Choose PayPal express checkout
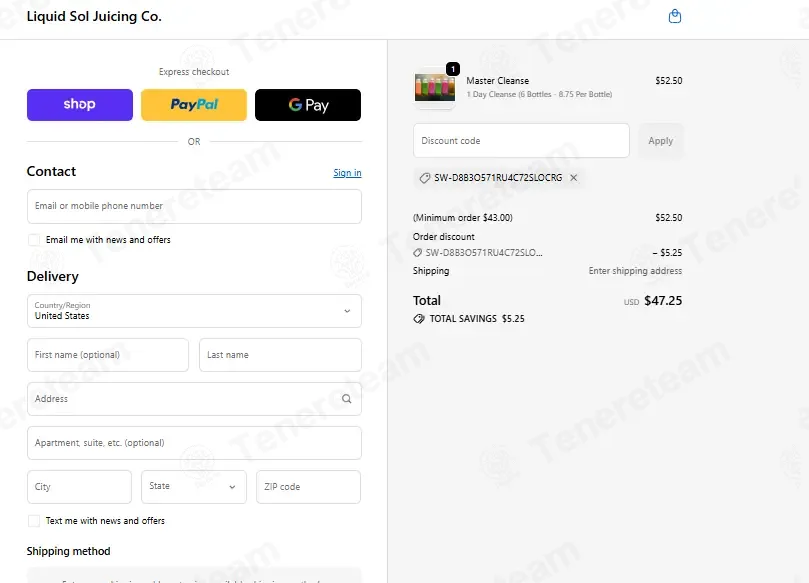 coord(194,105)
